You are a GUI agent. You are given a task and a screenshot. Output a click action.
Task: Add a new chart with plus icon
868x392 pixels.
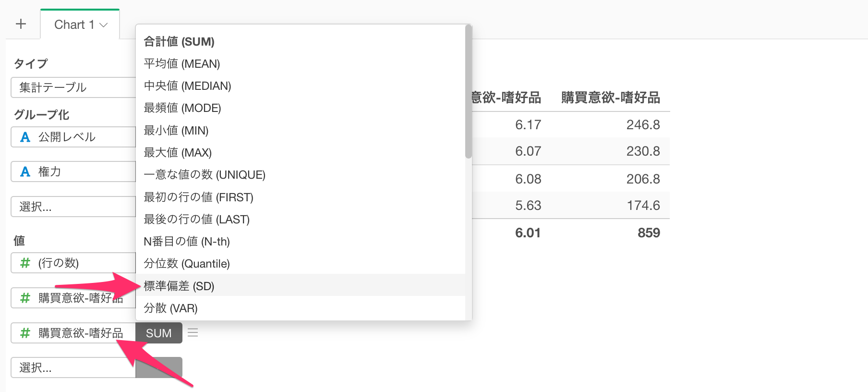coord(21,24)
